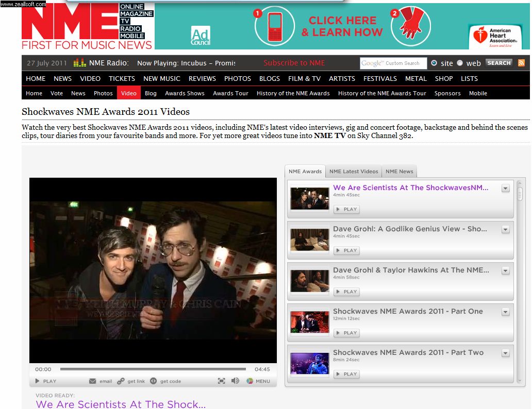Click the video player PLAY button
This screenshot has height=409, width=532.
(x=46, y=381)
